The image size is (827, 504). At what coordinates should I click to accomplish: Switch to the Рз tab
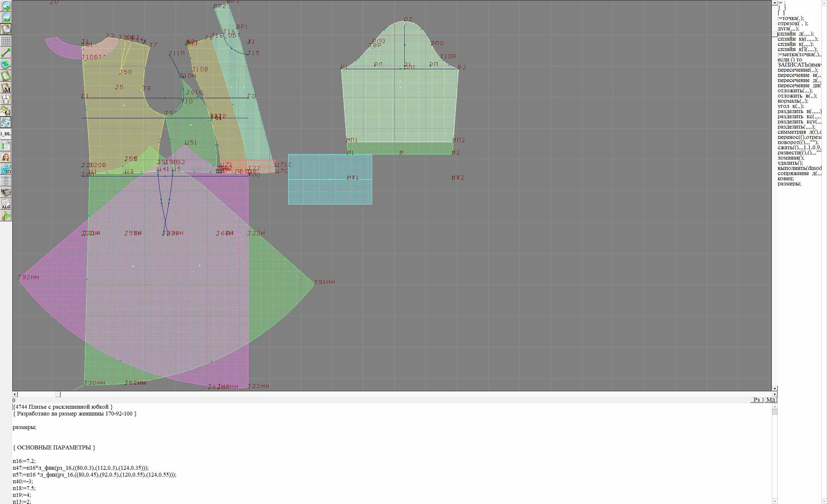pyautogui.click(x=757, y=400)
